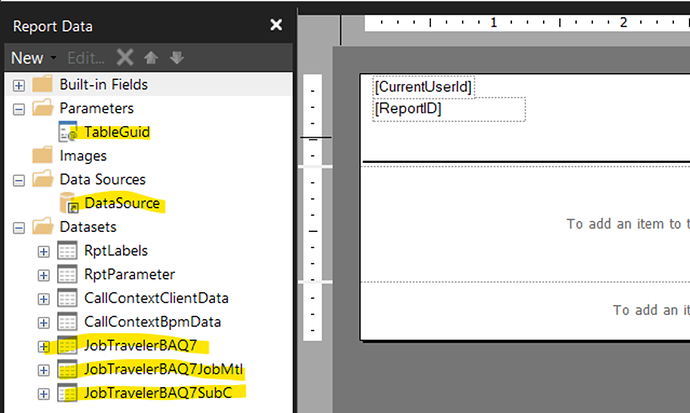Click the JobTravelerBAQ7SubC table icon
This screenshot has height=413, width=690.
pos(67,393)
